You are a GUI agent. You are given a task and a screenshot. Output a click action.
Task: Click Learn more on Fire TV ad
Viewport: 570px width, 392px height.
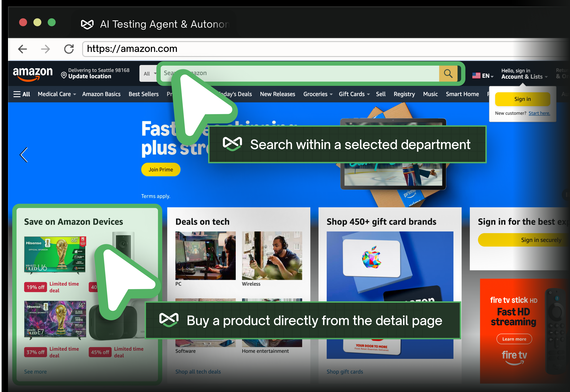tap(514, 339)
